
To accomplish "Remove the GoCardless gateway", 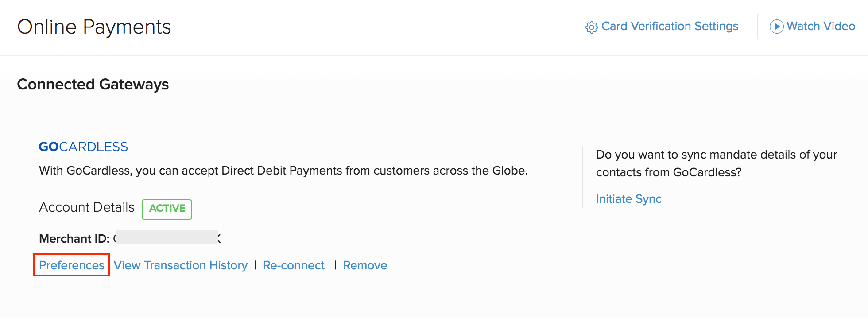I will [365, 265].
